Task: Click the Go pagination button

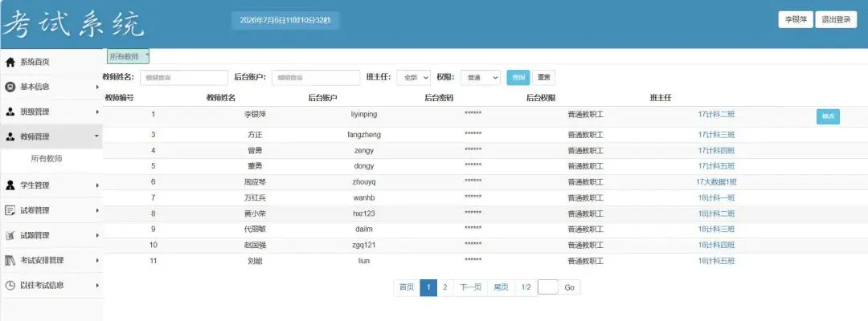Action: pos(569,287)
